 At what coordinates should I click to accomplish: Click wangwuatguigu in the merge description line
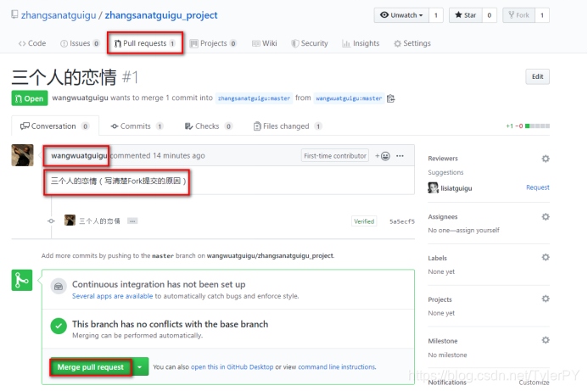(x=81, y=98)
